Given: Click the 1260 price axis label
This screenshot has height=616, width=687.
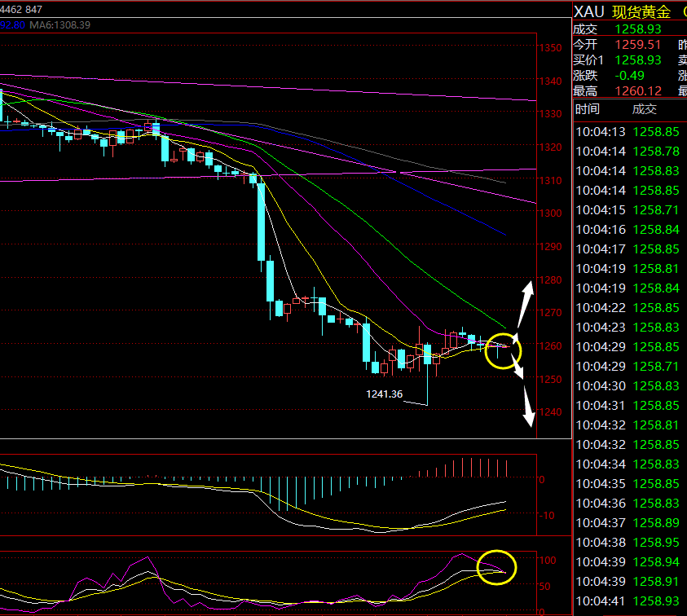Looking at the screenshot, I should pos(550,345).
